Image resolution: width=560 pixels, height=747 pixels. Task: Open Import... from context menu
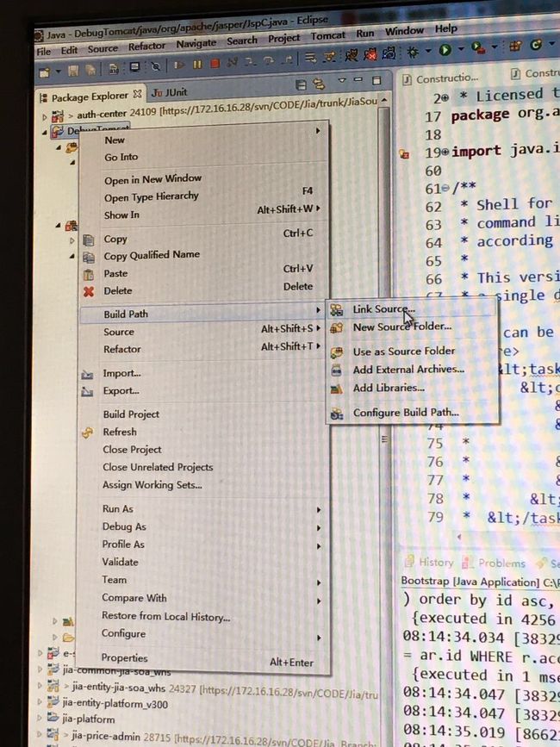[204, 374]
